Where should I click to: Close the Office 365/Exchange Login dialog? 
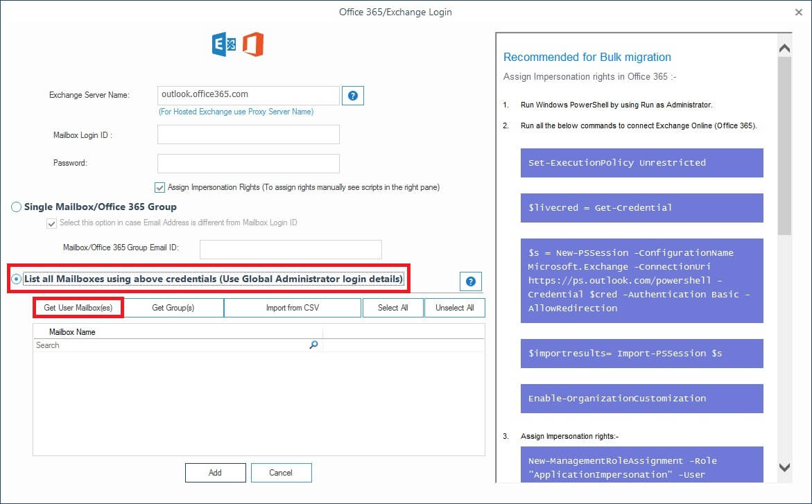pyautogui.click(x=799, y=12)
